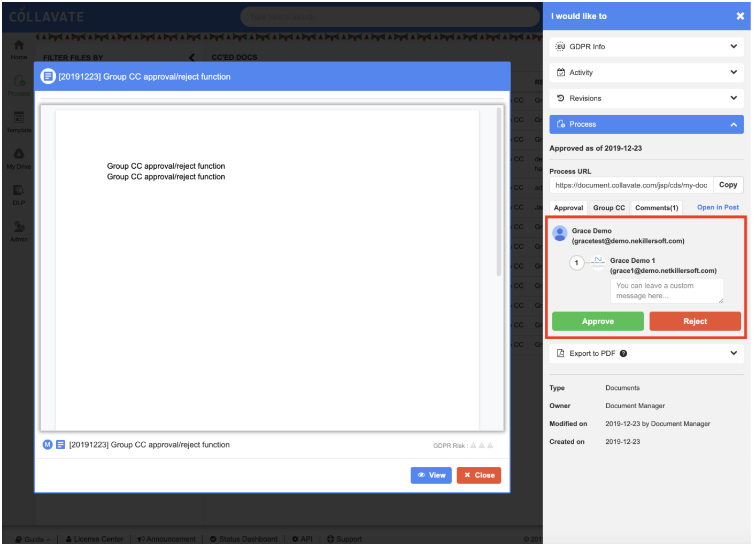Open API link in footer
Image resolution: width=756 pixels, height=547 pixels.
(x=303, y=539)
